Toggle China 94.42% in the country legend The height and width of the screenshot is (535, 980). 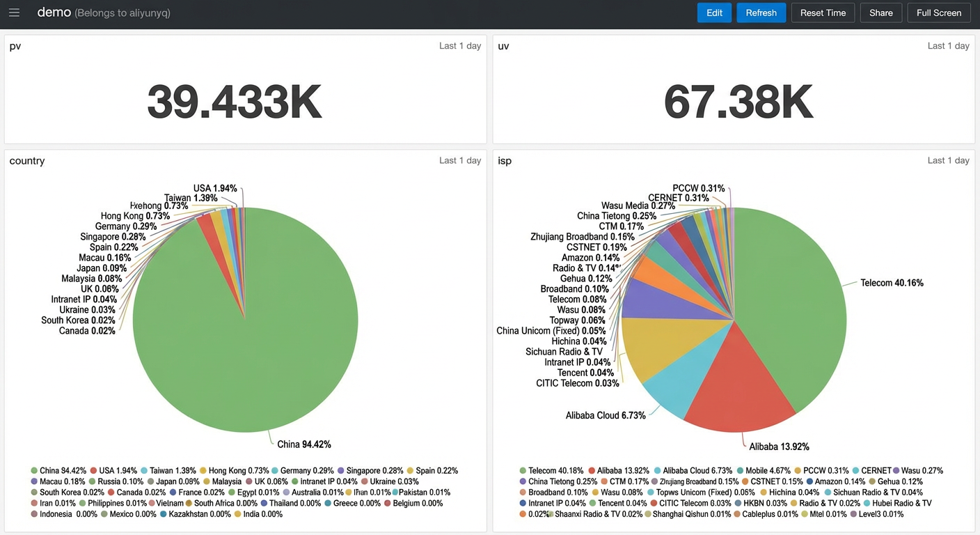pos(58,471)
